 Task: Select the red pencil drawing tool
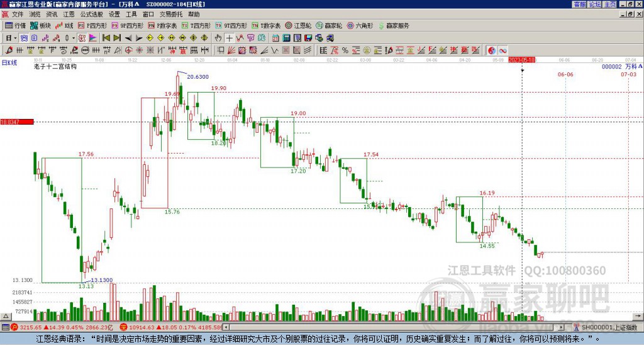click(9, 50)
